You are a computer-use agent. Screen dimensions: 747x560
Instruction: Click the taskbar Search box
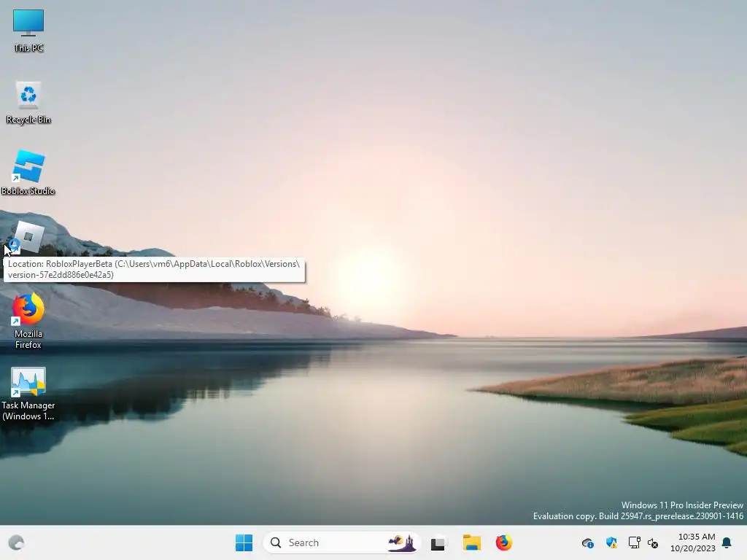point(341,542)
